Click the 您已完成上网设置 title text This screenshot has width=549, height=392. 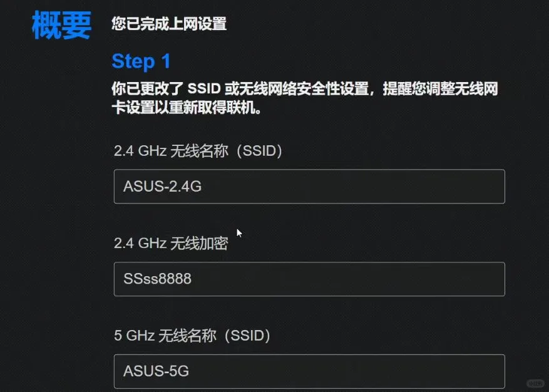pyautogui.click(x=168, y=24)
